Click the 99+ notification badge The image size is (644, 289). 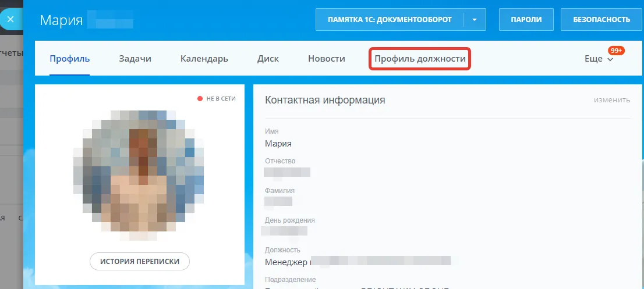pyautogui.click(x=615, y=51)
